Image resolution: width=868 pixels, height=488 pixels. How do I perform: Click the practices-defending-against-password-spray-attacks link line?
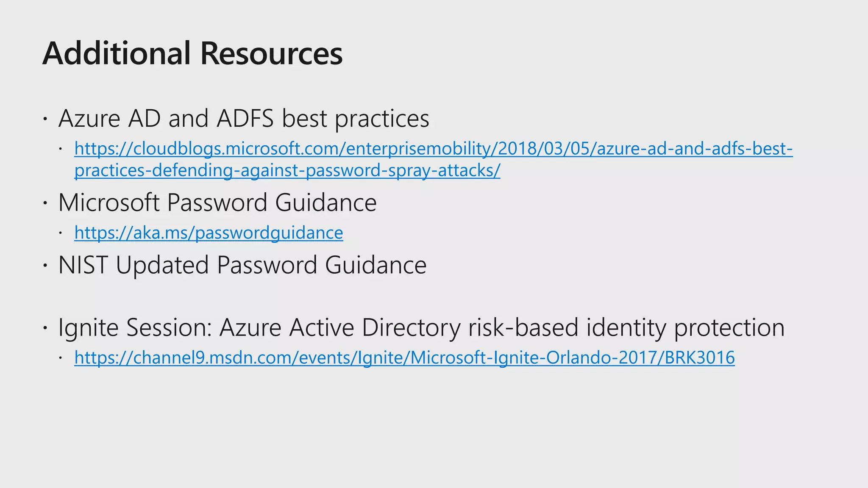[287, 170]
